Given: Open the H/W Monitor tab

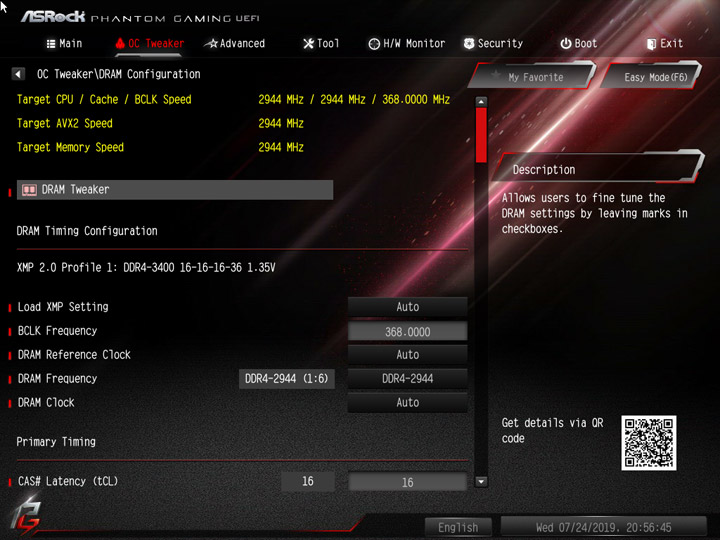Looking at the screenshot, I should (x=407, y=44).
